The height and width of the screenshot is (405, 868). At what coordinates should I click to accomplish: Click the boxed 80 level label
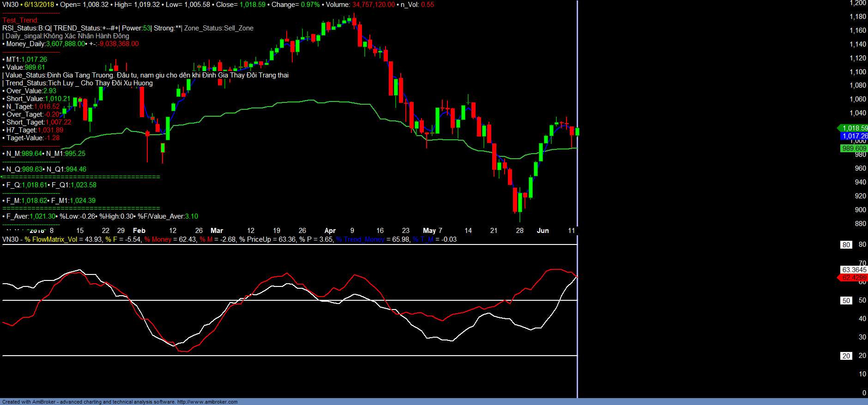click(x=846, y=245)
